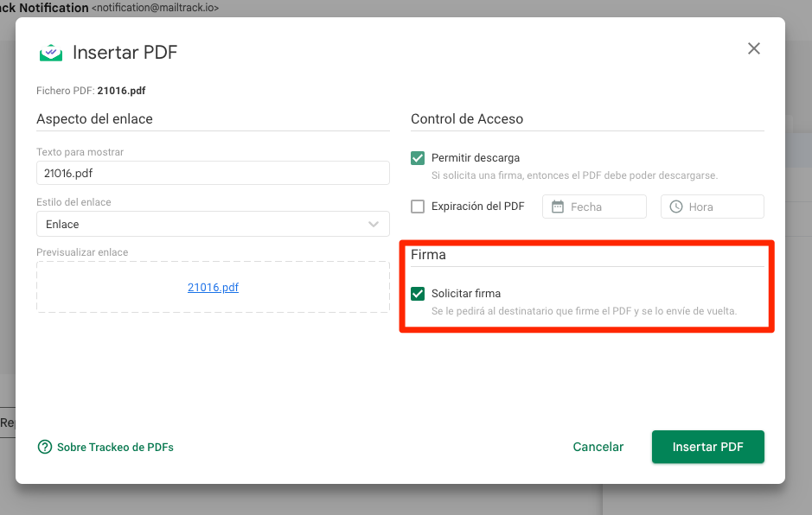Click the clock icon in Hora field
The image size is (812, 515).
pyautogui.click(x=676, y=207)
